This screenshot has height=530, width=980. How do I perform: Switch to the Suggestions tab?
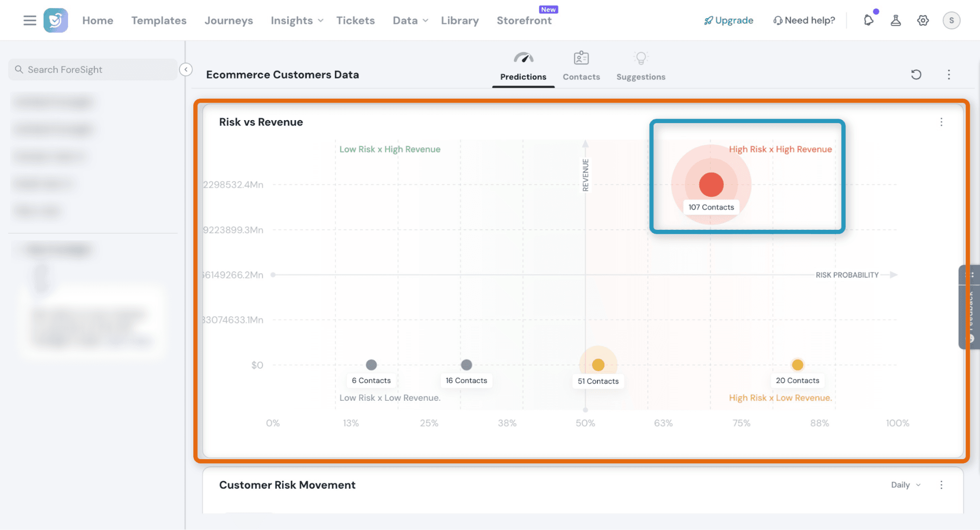pos(641,66)
